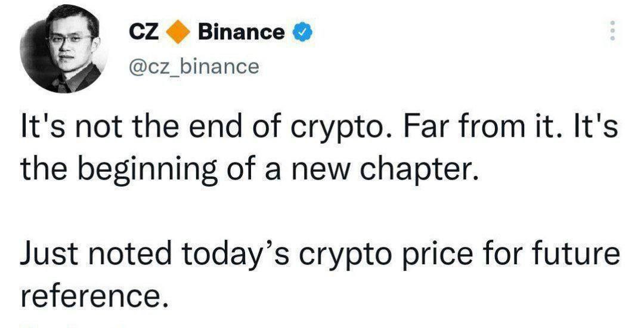Click the orange diamond emoji icon
644x328 pixels.
pyautogui.click(x=178, y=32)
